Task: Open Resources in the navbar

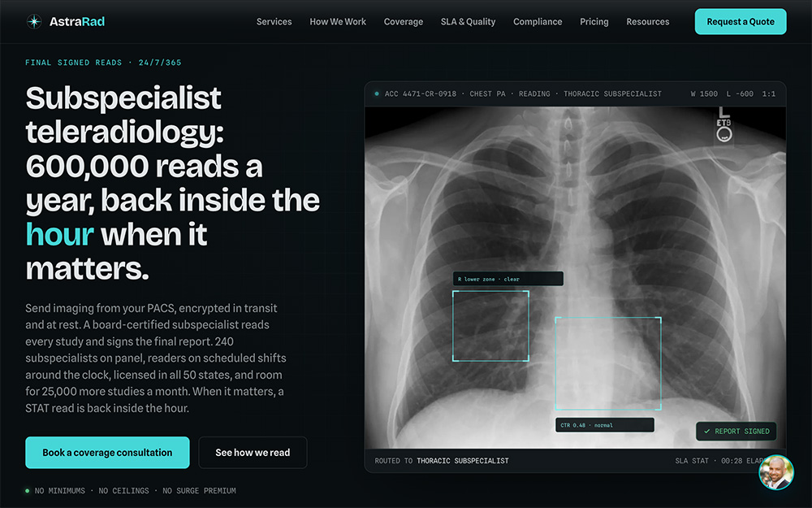Action: (648, 22)
